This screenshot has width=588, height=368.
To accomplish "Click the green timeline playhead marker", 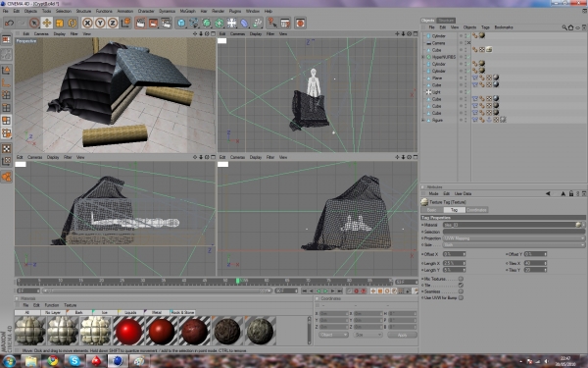I will pos(237,281).
